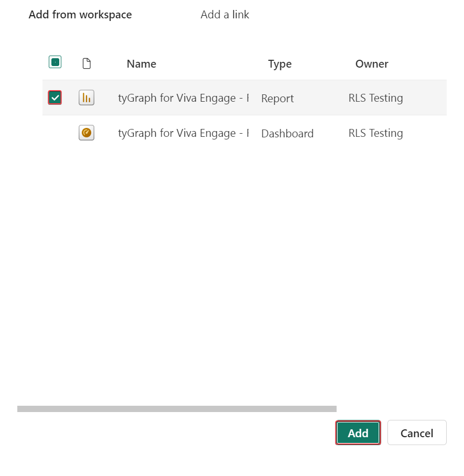Switch to the Add a link tab
Viewport: 464px width, 476px height.
pyautogui.click(x=224, y=15)
